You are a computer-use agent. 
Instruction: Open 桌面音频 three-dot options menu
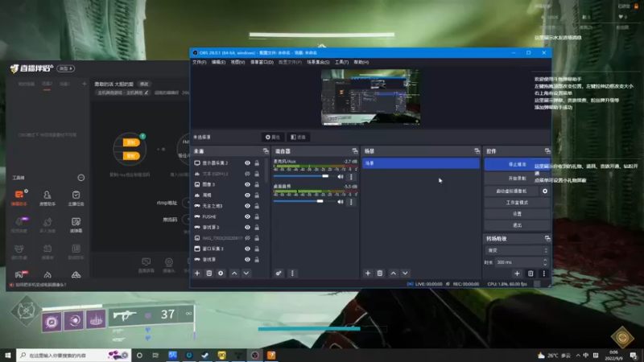351,202
